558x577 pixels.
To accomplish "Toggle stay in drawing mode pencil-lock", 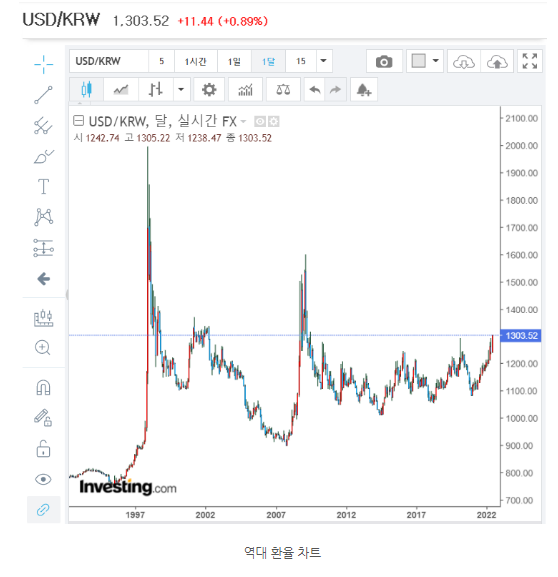I will (43, 418).
